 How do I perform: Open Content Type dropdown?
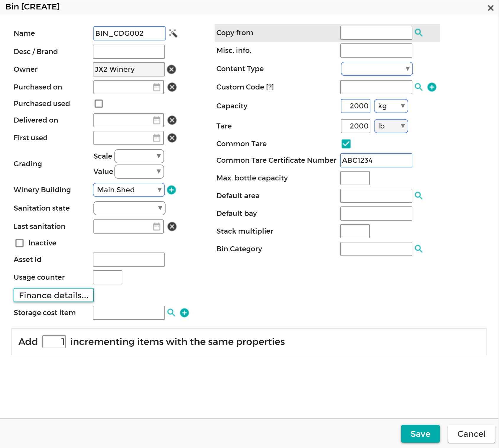[x=377, y=69]
